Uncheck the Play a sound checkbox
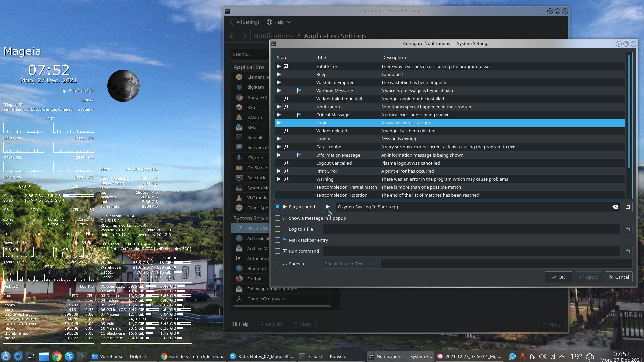This screenshot has width=644, height=362. (278, 207)
